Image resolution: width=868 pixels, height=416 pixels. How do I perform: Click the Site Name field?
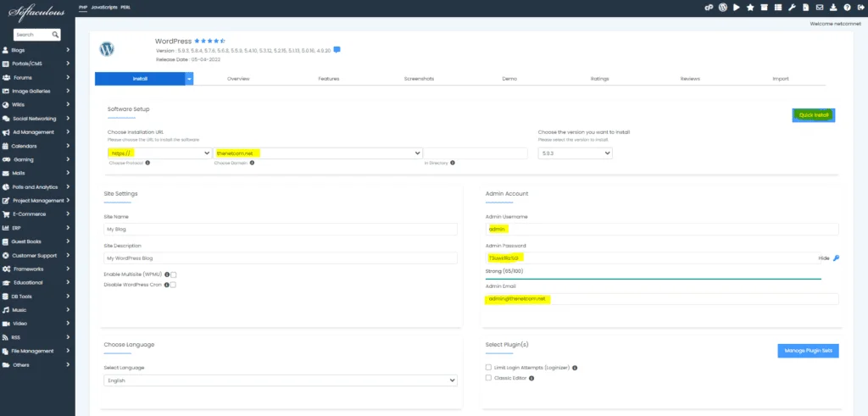[281, 229]
